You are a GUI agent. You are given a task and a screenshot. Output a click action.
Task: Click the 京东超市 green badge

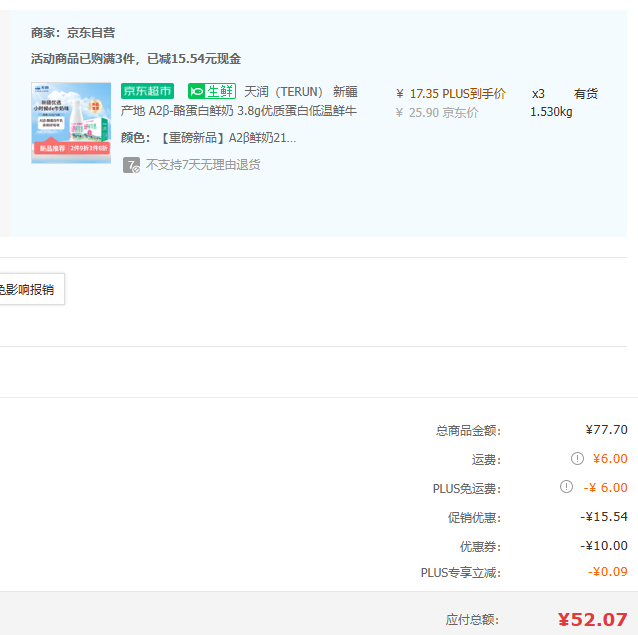tap(147, 91)
